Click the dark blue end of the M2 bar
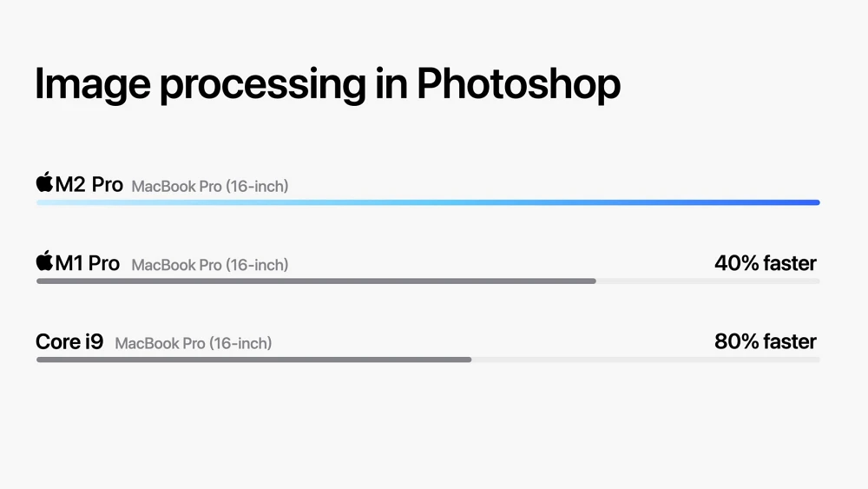This screenshot has height=489, width=868. [797, 202]
